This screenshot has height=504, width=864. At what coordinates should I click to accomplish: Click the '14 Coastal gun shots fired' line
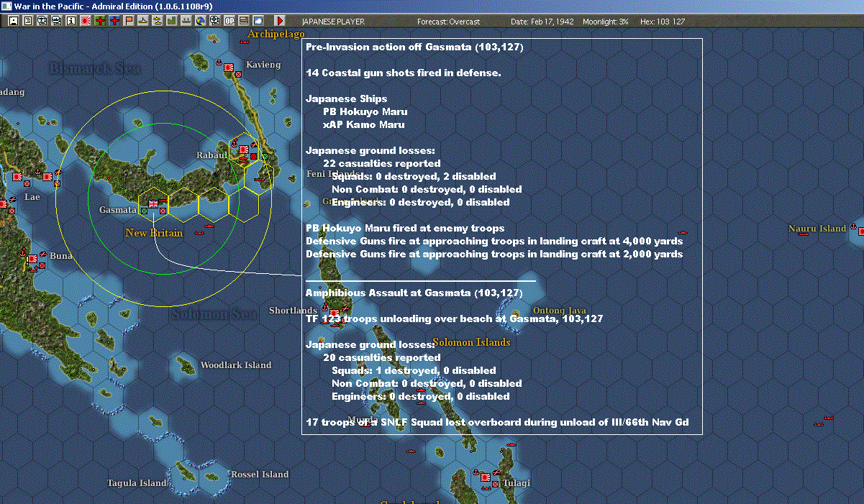point(403,73)
